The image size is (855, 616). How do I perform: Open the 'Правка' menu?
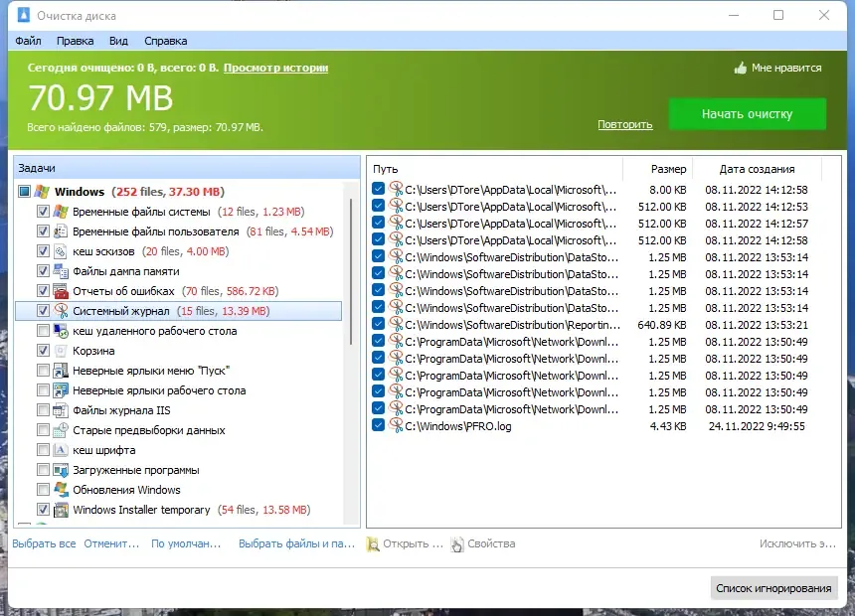pos(75,41)
